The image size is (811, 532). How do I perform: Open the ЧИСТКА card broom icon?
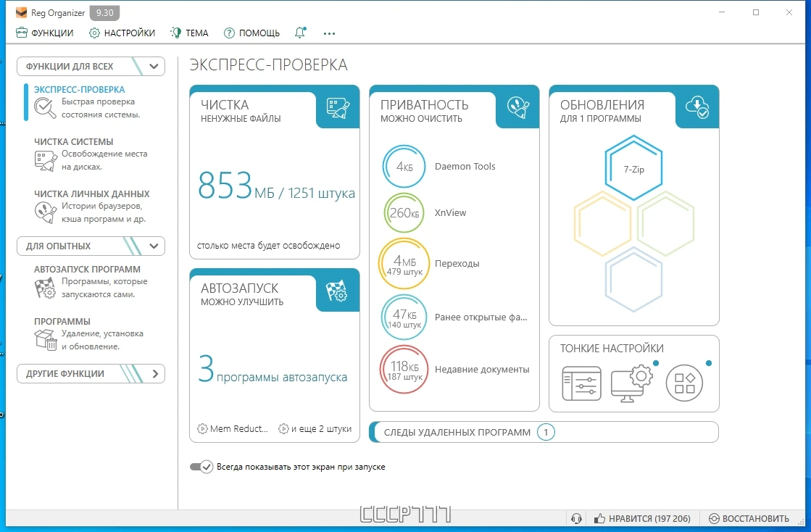pos(338,107)
